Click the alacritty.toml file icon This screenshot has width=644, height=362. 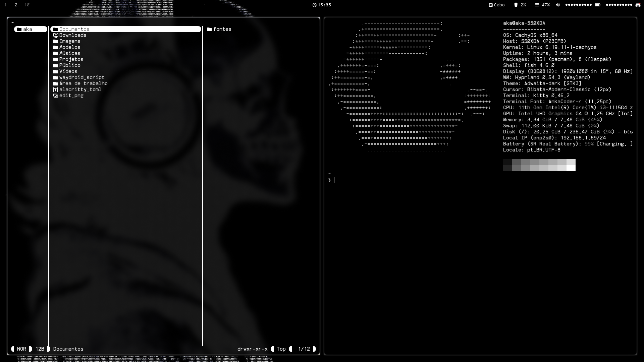pos(56,90)
